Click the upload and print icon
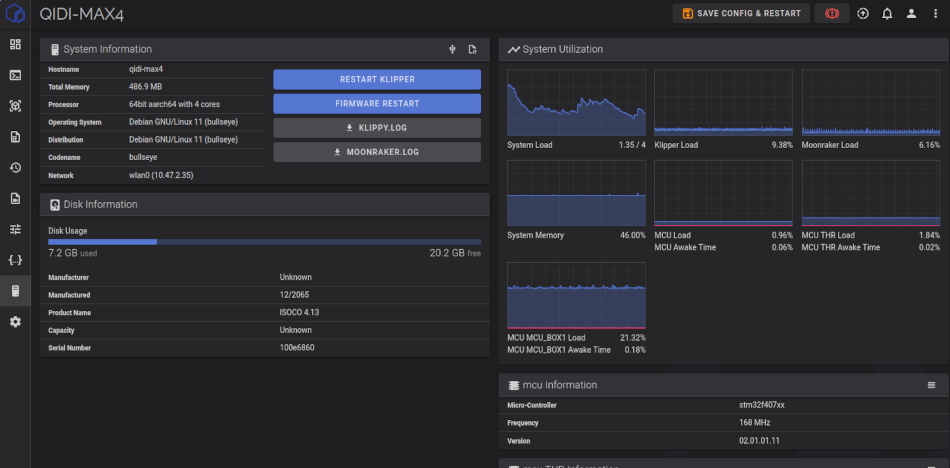 (863, 14)
